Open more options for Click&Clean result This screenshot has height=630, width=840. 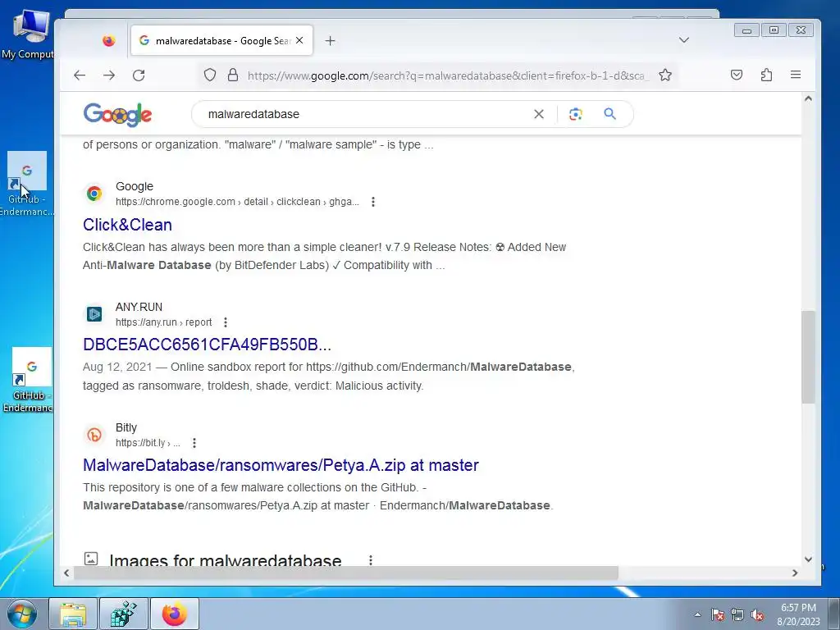click(373, 202)
